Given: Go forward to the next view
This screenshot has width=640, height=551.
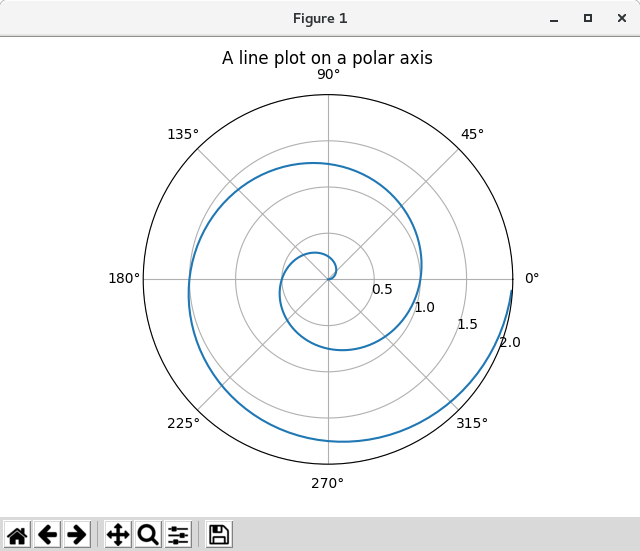Looking at the screenshot, I should tap(77, 535).
